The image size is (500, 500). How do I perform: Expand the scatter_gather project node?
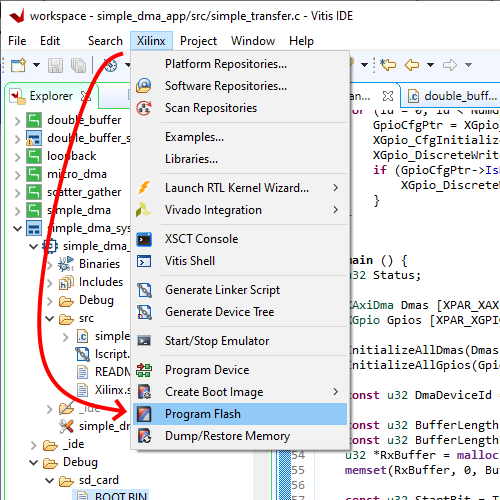pos(17,192)
